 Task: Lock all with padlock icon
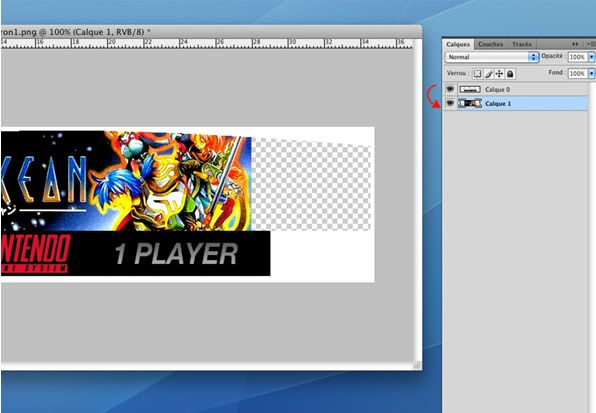click(510, 74)
